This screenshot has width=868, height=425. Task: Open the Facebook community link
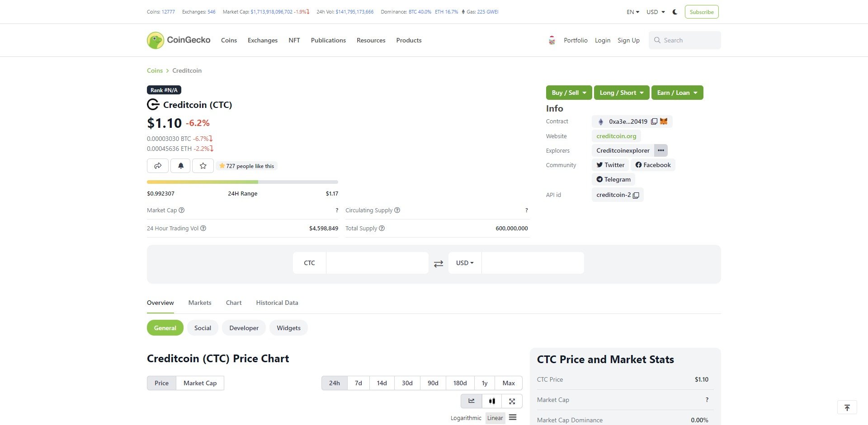click(x=653, y=165)
